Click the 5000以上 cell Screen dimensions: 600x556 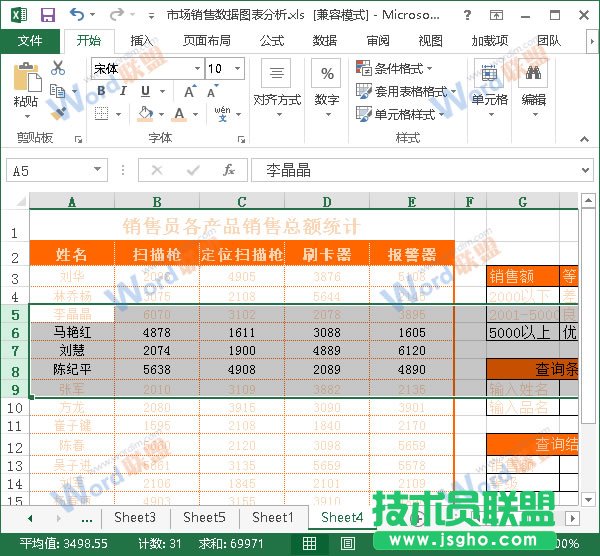pyautogui.click(x=523, y=333)
